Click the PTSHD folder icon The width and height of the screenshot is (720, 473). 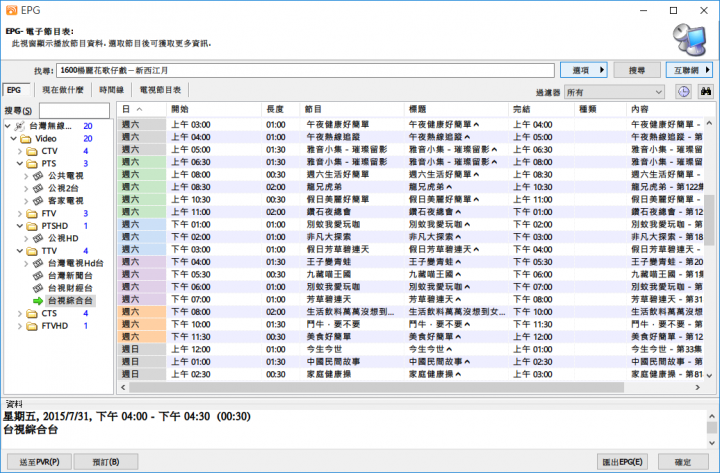pos(32,226)
